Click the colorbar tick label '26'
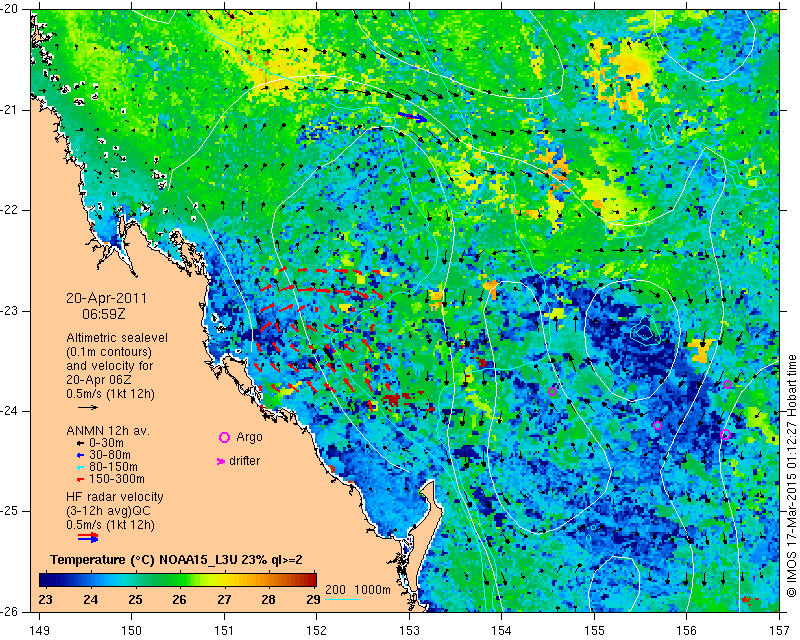This screenshot has width=800, height=640. (x=179, y=599)
